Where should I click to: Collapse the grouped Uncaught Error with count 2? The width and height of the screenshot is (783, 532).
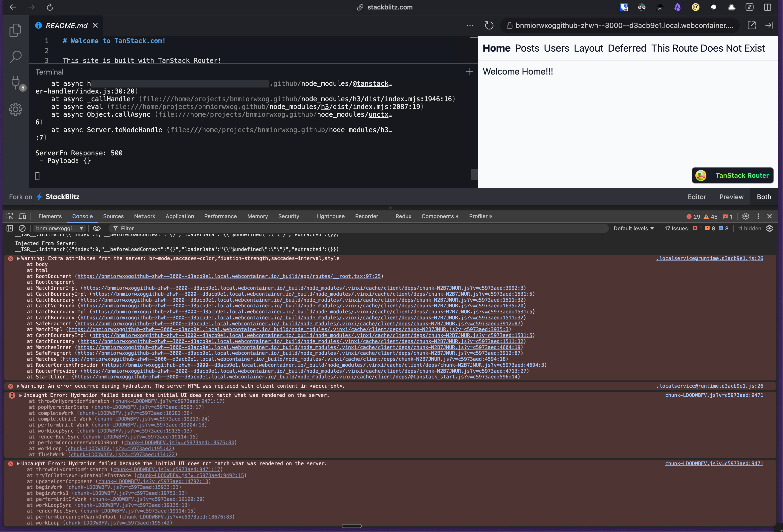pyautogui.click(x=20, y=395)
